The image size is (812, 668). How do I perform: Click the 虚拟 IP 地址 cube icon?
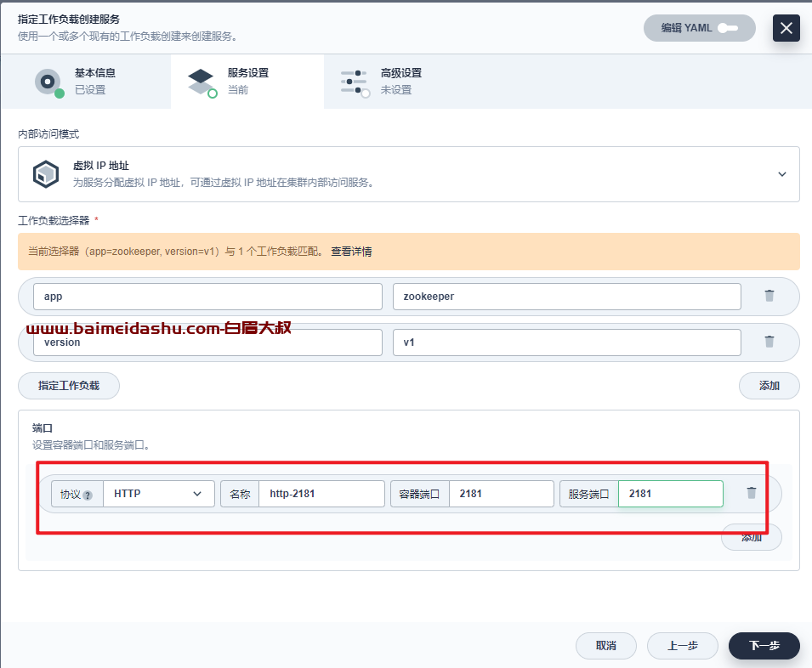point(46,174)
